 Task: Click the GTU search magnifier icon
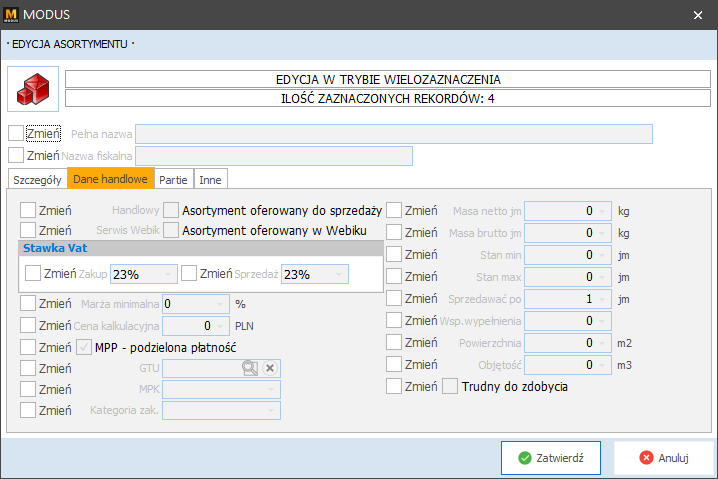(x=249, y=368)
